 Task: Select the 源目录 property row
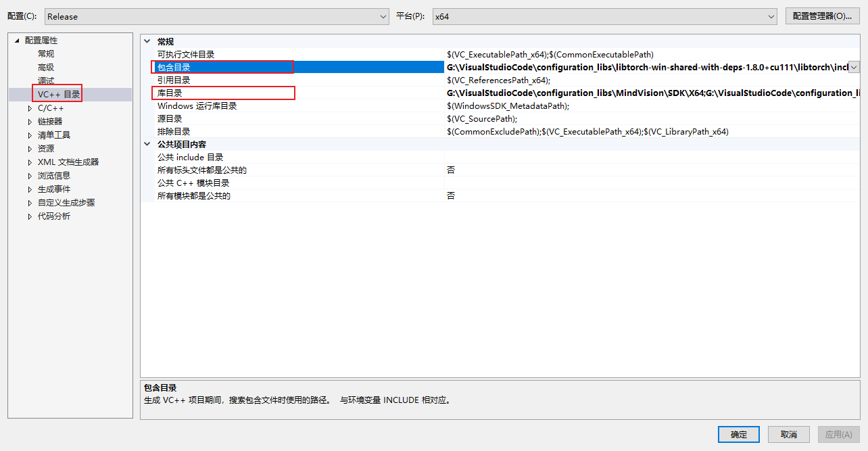coord(500,118)
